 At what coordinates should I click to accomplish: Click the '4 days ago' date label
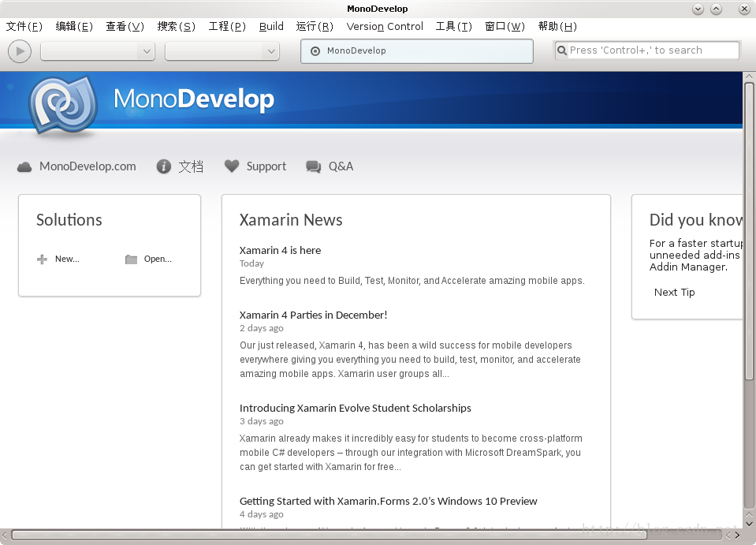[x=261, y=514]
